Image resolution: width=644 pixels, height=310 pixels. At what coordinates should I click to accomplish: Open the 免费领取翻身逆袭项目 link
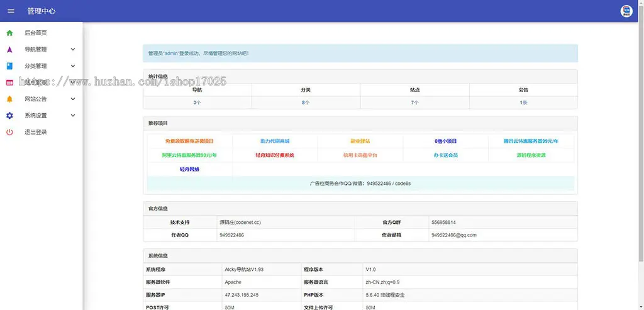[x=189, y=141]
